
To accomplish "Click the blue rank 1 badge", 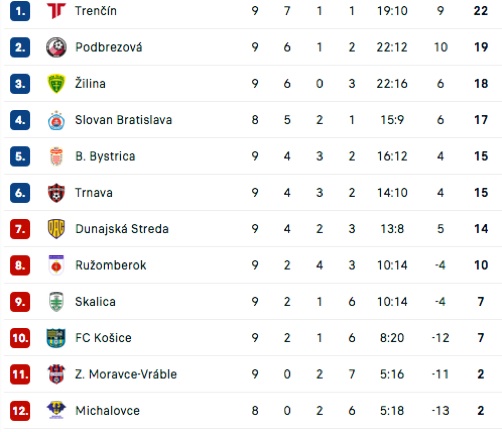I will click(x=20, y=11).
